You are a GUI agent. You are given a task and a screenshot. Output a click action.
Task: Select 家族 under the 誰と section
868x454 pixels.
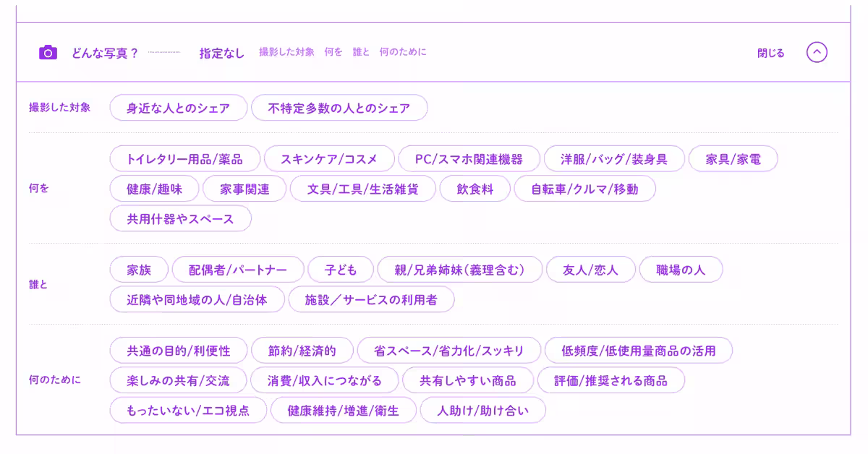138,269
